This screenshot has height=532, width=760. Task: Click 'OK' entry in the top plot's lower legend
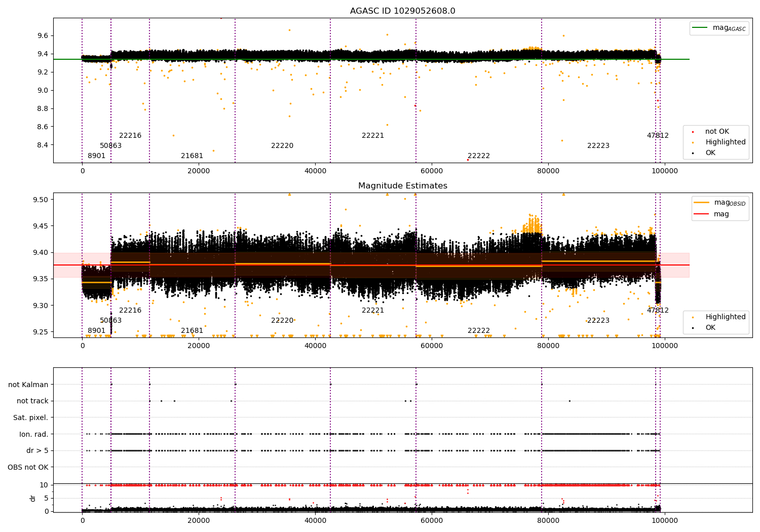pos(710,153)
